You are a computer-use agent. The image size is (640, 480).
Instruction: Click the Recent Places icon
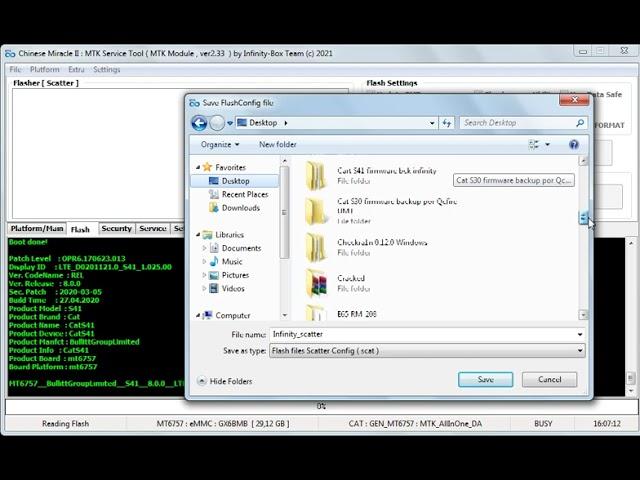click(214, 194)
